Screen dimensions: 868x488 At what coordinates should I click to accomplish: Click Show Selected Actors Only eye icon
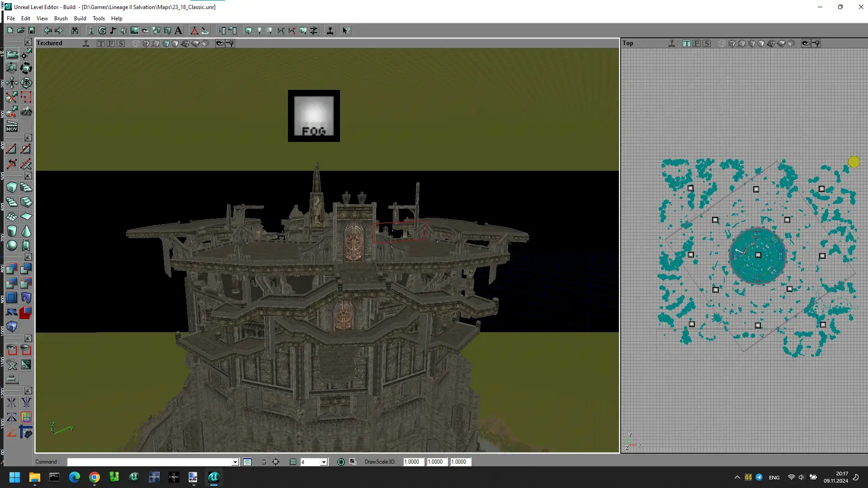(x=12, y=350)
